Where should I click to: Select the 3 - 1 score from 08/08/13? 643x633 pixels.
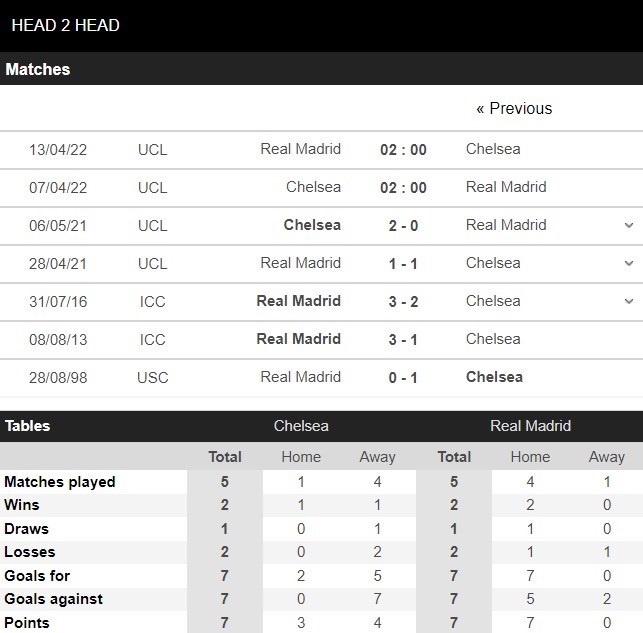403,340
